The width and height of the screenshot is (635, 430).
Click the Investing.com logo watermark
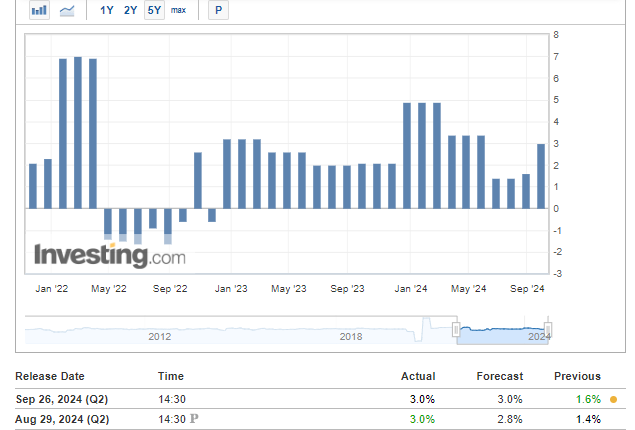[x=110, y=256]
